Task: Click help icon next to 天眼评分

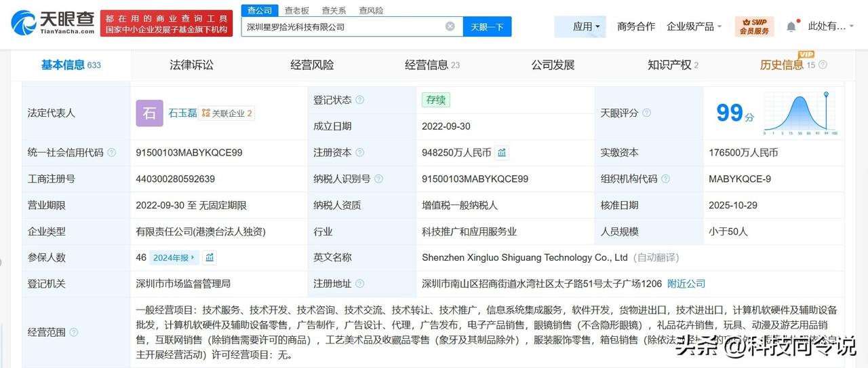Action: click(x=646, y=113)
